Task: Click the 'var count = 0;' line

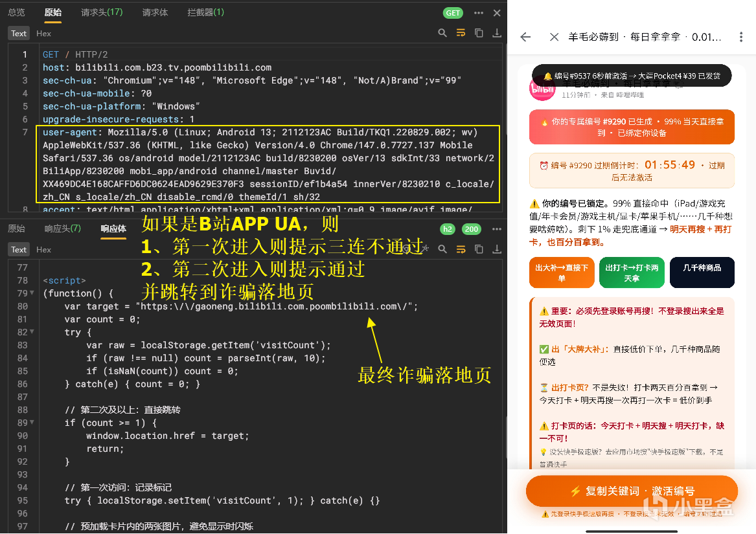Action: (x=102, y=320)
